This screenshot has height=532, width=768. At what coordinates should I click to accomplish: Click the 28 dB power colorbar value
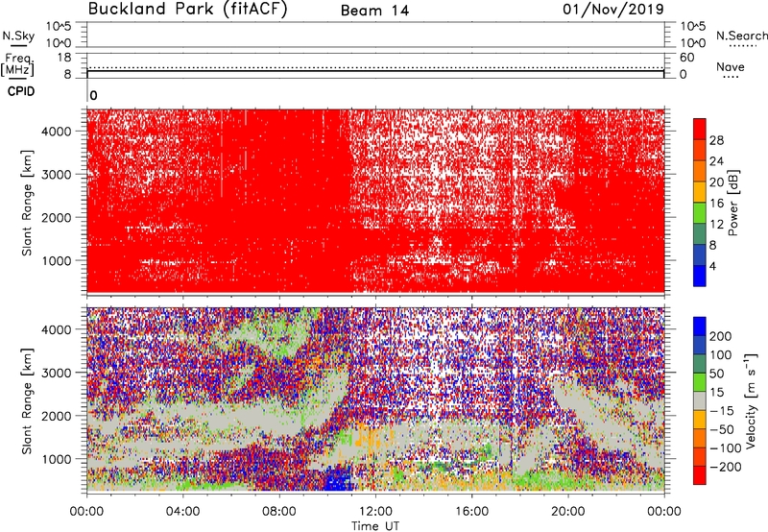[x=716, y=140]
